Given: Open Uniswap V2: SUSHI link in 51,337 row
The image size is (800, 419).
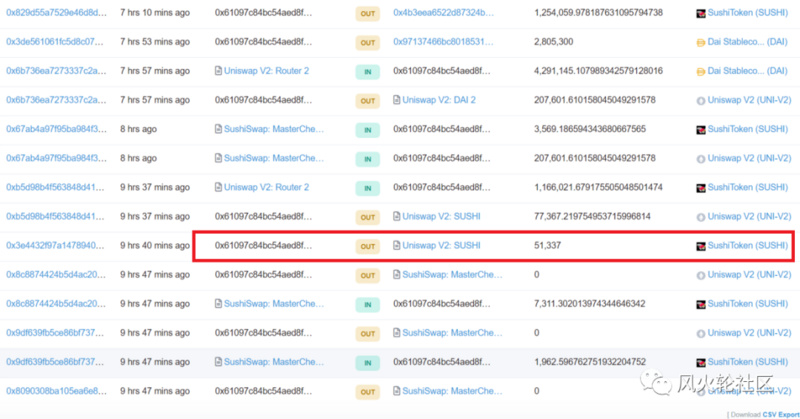Looking at the screenshot, I should coord(441,245).
